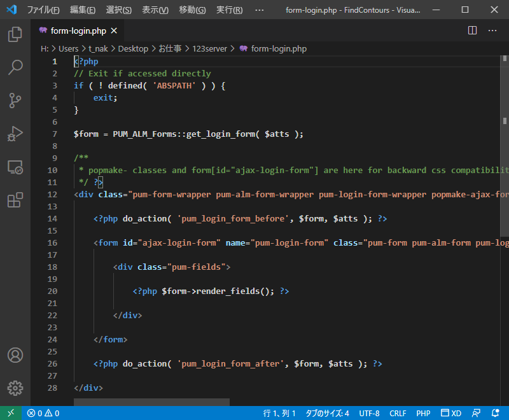509x420 pixels.
Task: Click the closing </form> tag on line 24
Action: click(110, 340)
